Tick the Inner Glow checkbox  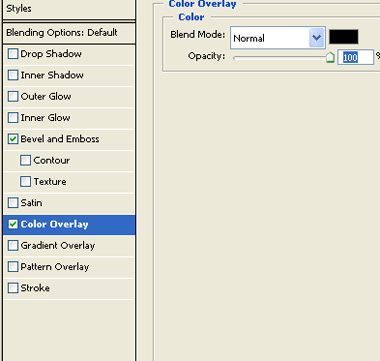point(13,118)
